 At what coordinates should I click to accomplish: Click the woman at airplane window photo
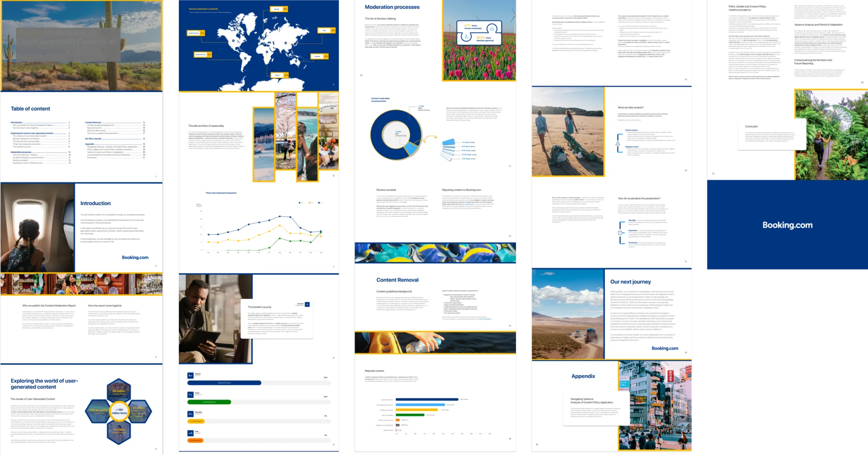38,228
